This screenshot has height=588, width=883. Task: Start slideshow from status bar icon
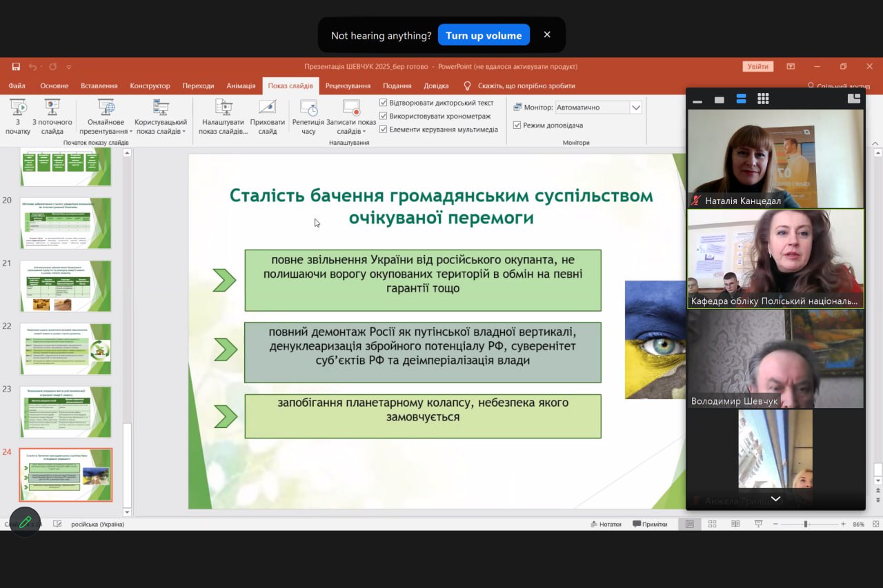pos(758,524)
